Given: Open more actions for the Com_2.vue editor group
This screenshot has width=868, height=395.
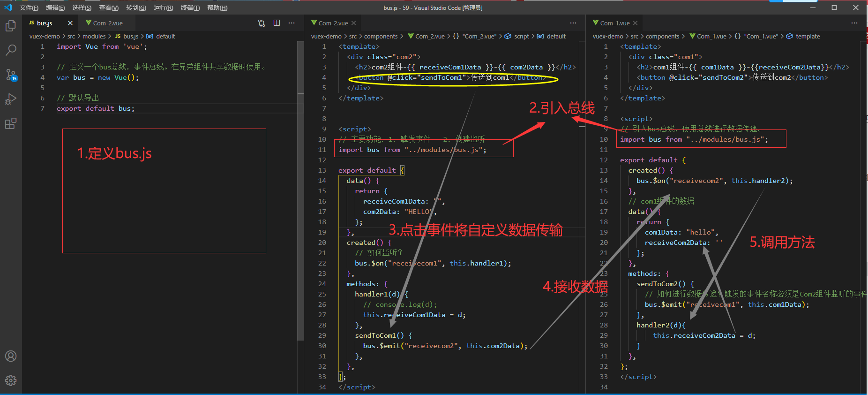Looking at the screenshot, I should (x=573, y=23).
